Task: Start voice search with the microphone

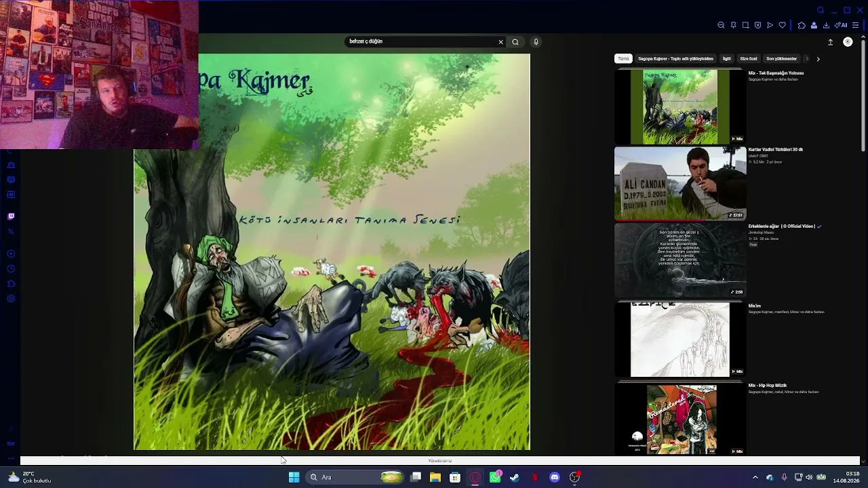Action: [x=536, y=42]
